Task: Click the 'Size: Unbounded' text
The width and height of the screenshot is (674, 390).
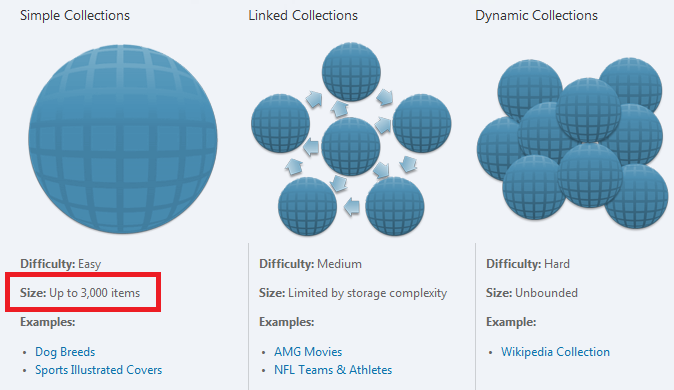Action: coord(532,293)
